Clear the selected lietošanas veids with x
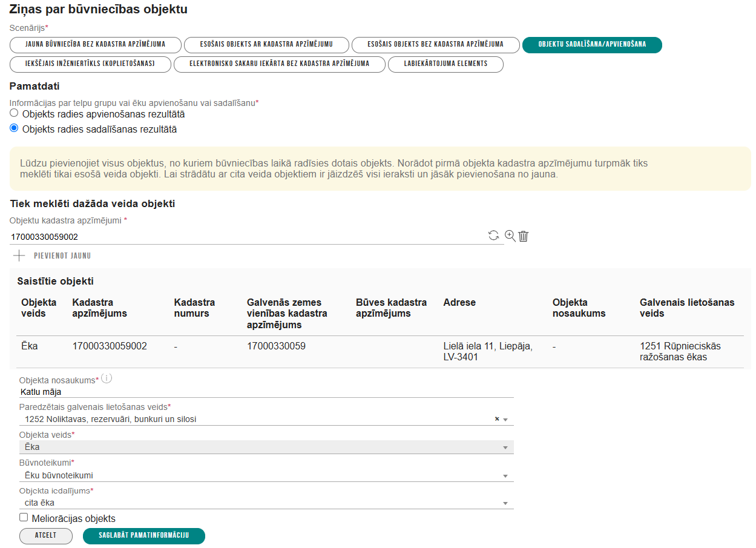The width and height of the screenshot is (756, 548). 497,419
